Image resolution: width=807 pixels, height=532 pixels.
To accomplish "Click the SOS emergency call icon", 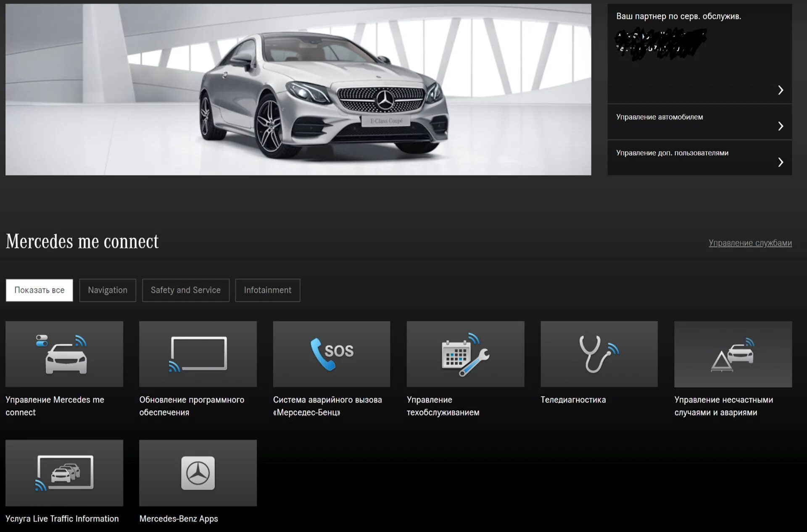I will (332, 354).
